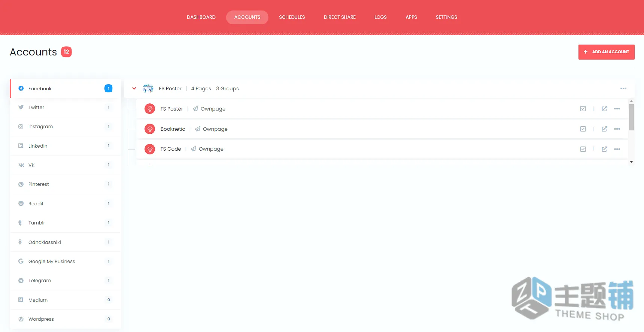The width and height of the screenshot is (644, 332).
Task: Click the Accounts count badge 12
Action: (66, 52)
